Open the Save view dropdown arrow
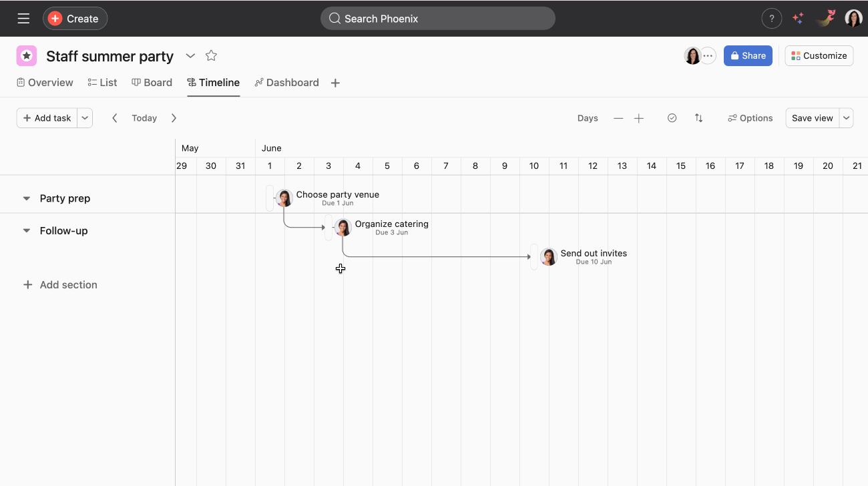The height and width of the screenshot is (486, 868). pyautogui.click(x=845, y=117)
